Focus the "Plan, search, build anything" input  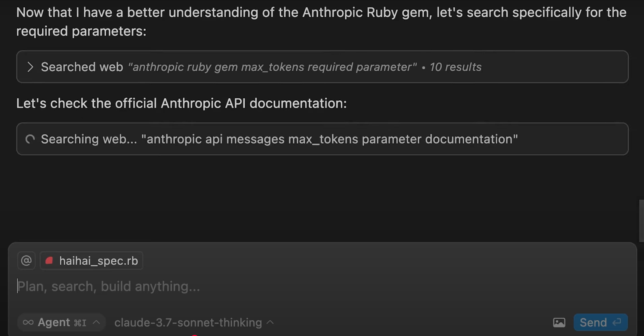(282, 286)
